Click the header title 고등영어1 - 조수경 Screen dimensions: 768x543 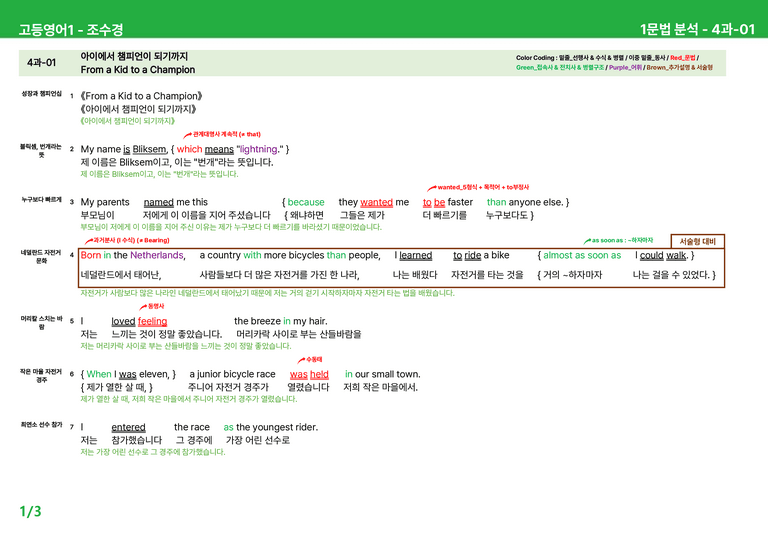[71, 29]
